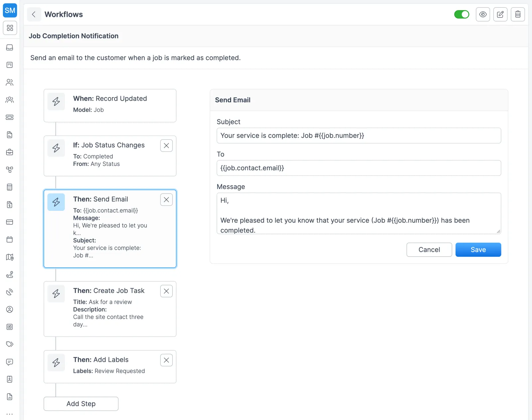Remove the Create Job Task step
Viewport: 532px width, 420px height.
166,291
